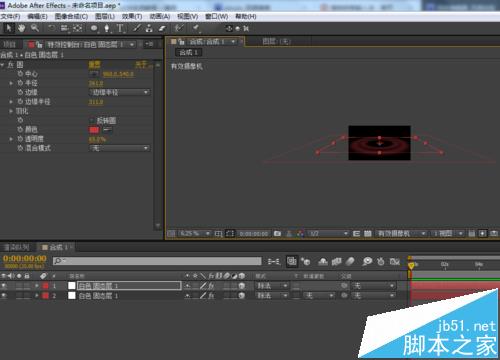Open layer 2 track matte dropdown
This screenshot has width=500, height=360.
click(x=318, y=295)
